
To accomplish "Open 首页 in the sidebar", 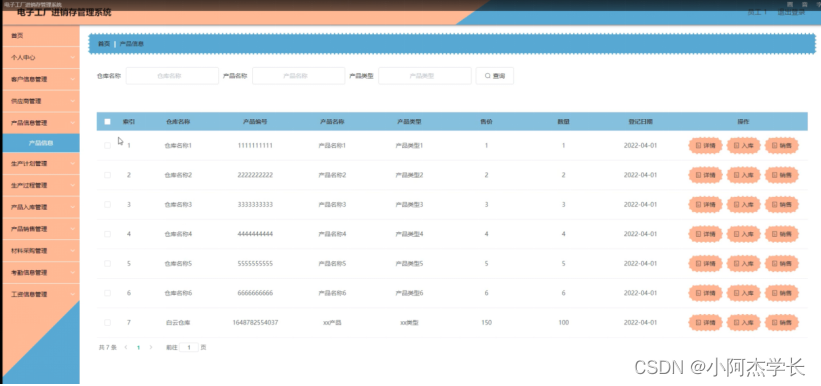I will click(41, 36).
